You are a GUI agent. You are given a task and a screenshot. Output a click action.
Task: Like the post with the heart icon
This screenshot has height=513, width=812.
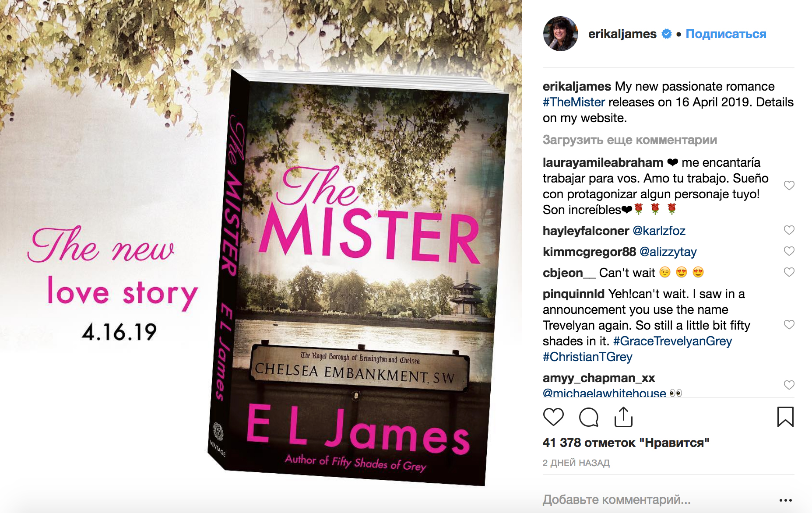(553, 417)
